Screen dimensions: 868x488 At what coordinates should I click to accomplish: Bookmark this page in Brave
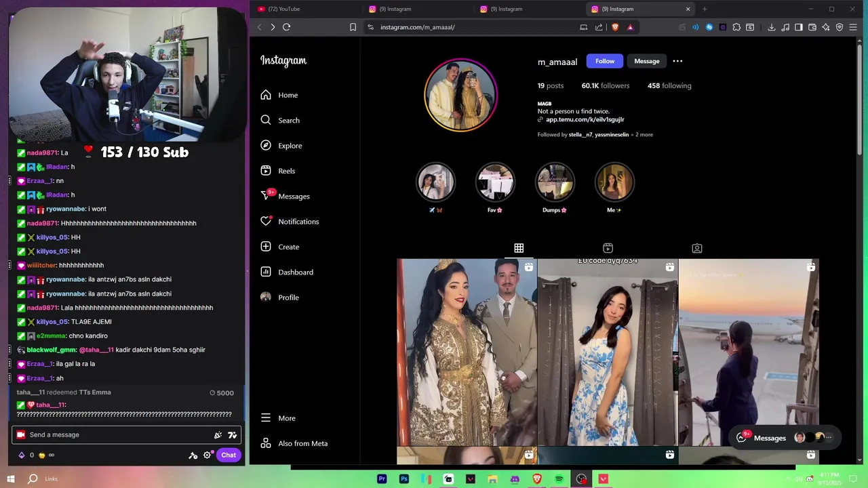pyautogui.click(x=353, y=27)
